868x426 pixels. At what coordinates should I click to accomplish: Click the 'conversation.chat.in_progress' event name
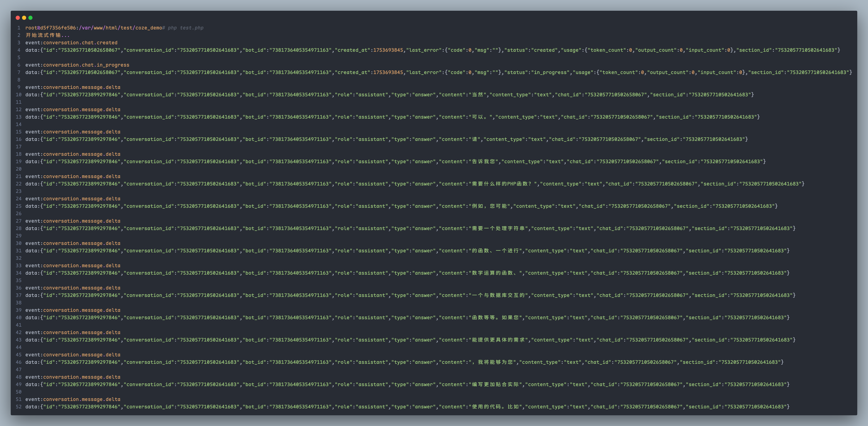86,65
